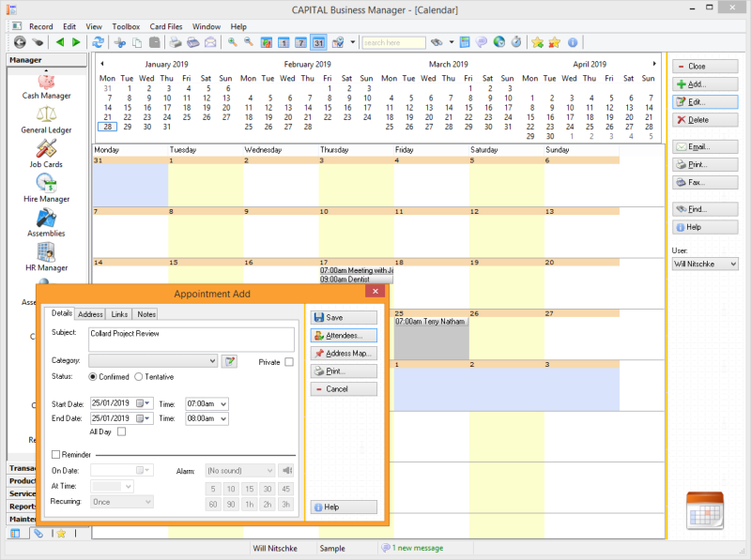Switch to month view using the 31 icon
The image size is (751, 560).
click(318, 42)
